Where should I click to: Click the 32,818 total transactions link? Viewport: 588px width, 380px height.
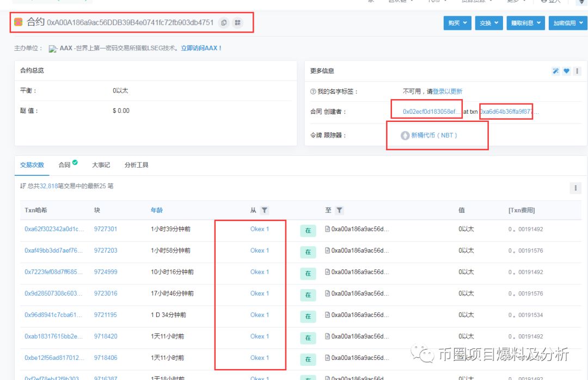click(x=49, y=186)
